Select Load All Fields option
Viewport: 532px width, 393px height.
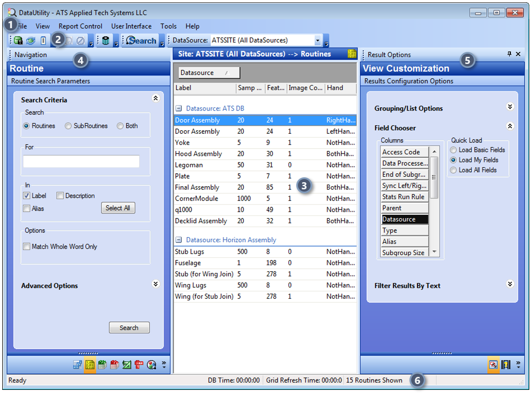[x=454, y=170]
